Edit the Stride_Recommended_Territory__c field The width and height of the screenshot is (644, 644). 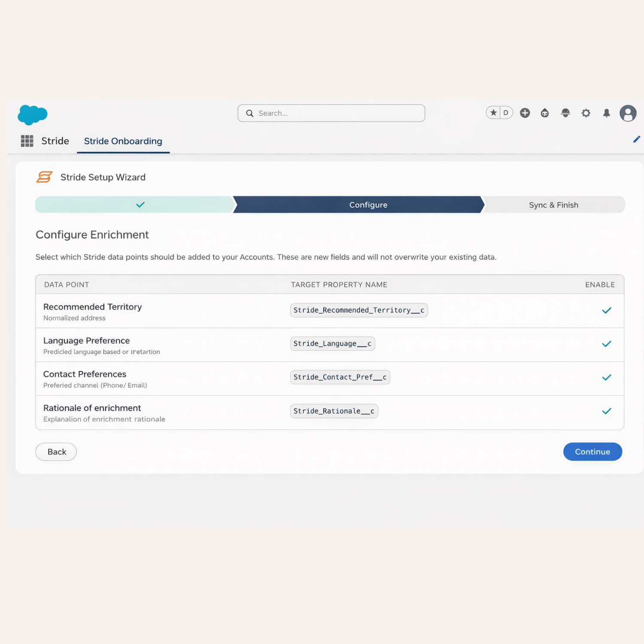click(x=359, y=310)
